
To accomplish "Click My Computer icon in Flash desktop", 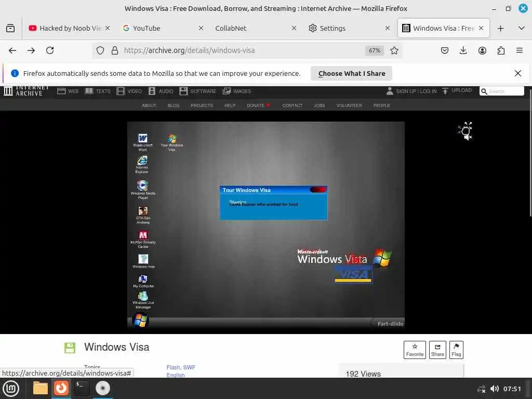I will tap(143, 281).
